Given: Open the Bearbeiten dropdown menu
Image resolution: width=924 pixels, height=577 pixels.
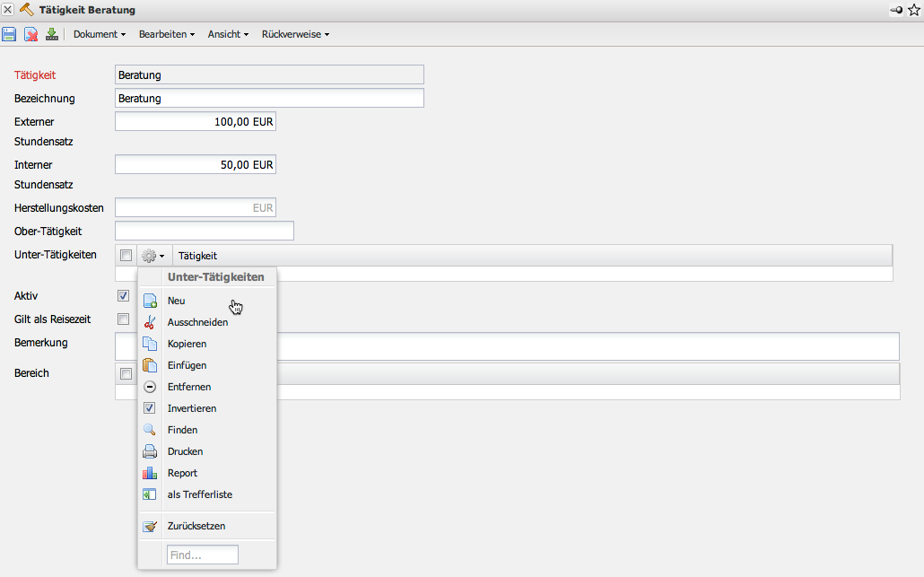Looking at the screenshot, I should coord(167,34).
